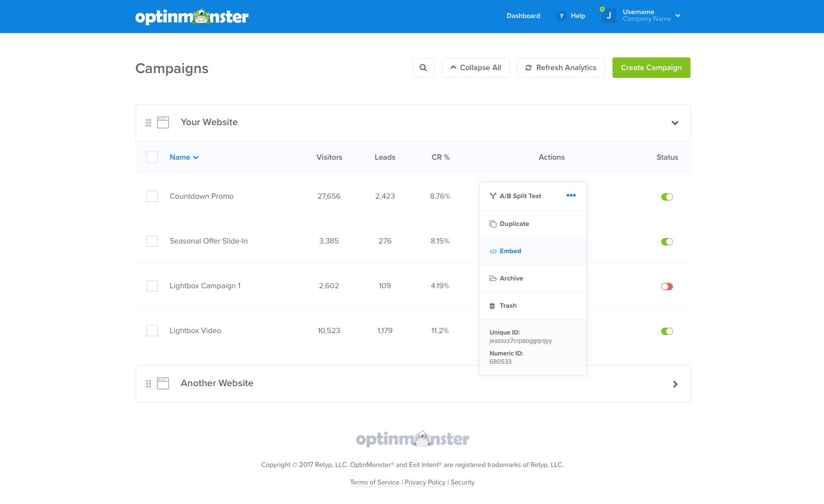
Task: Grab the drag handle for Another Website
Action: point(149,384)
